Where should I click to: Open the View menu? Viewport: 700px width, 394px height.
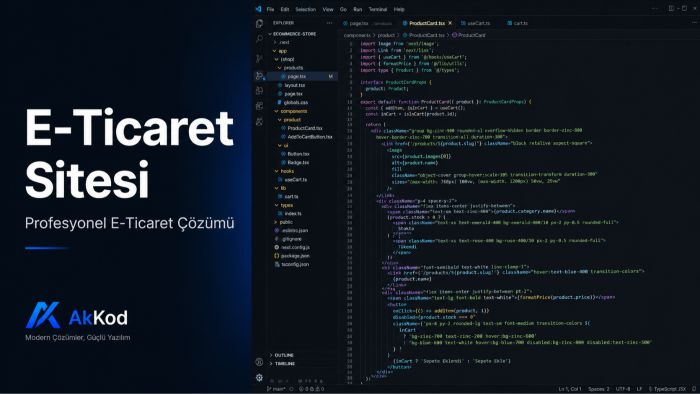point(328,9)
